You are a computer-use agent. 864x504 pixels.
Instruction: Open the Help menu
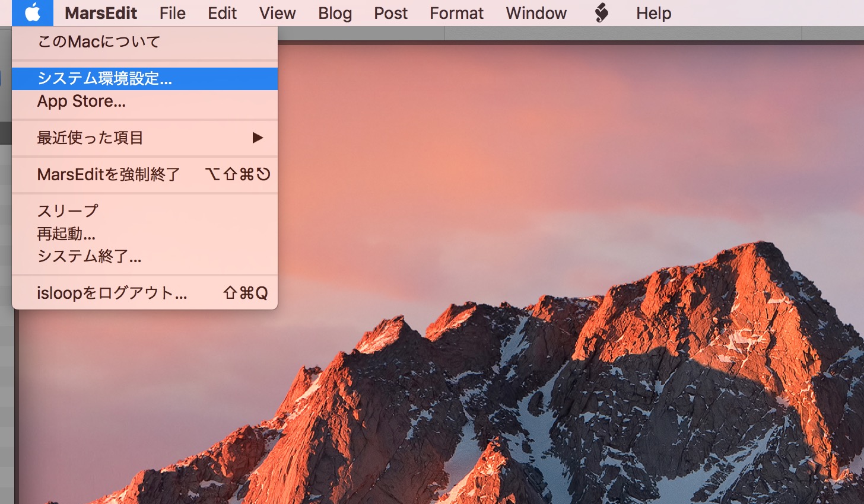(x=653, y=13)
